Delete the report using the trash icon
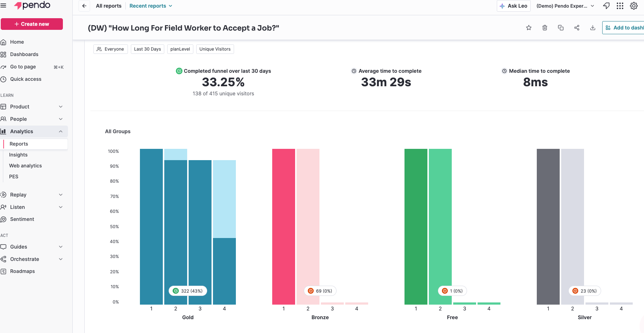This screenshot has width=644, height=333. click(545, 28)
